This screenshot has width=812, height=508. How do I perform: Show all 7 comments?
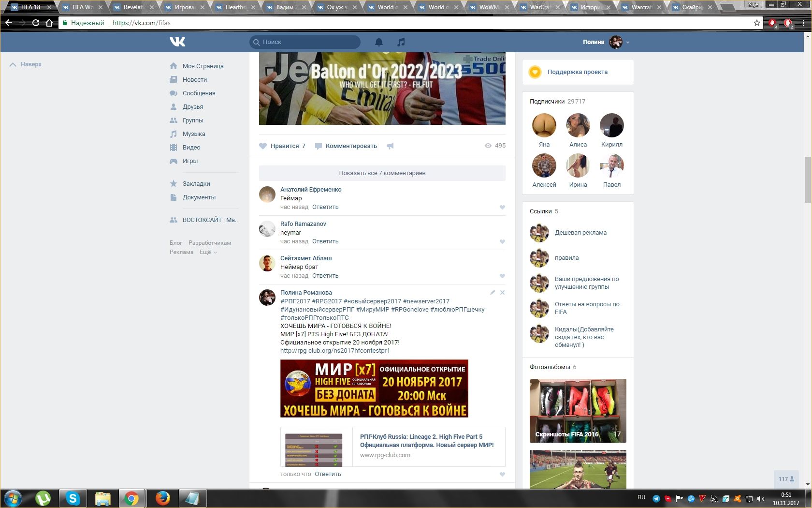(x=382, y=173)
